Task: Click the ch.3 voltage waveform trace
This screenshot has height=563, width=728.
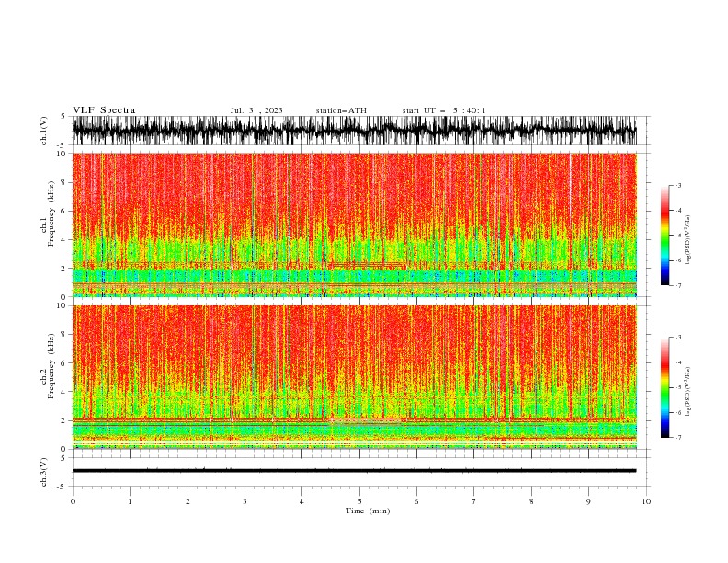Action: tap(354, 471)
